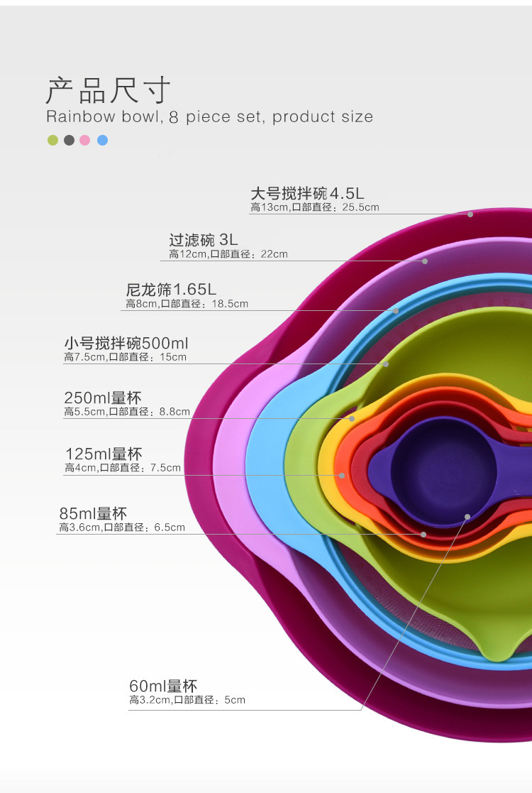Select the 85ml量杯 label
The width and height of the screenshot is (532, 793).
click(93, 513)
